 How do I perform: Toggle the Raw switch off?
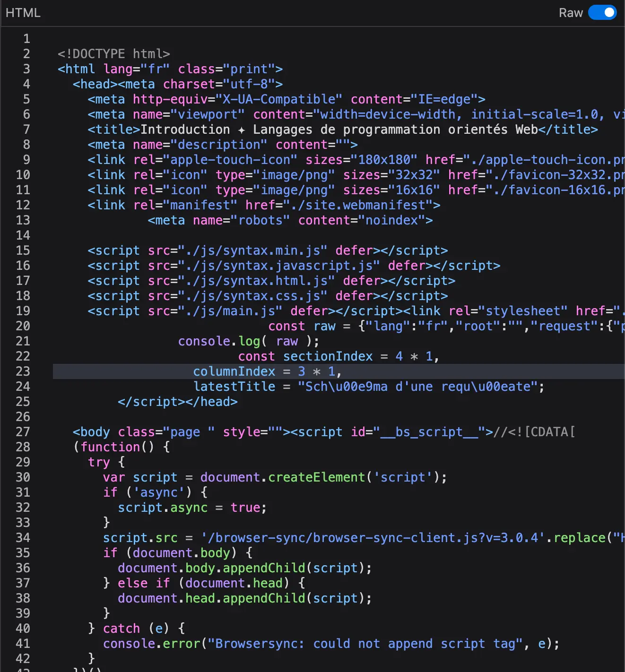[x=602, y=13]
